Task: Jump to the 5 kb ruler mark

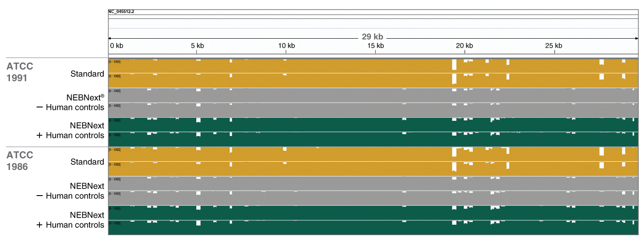Action: coord(197,46)
